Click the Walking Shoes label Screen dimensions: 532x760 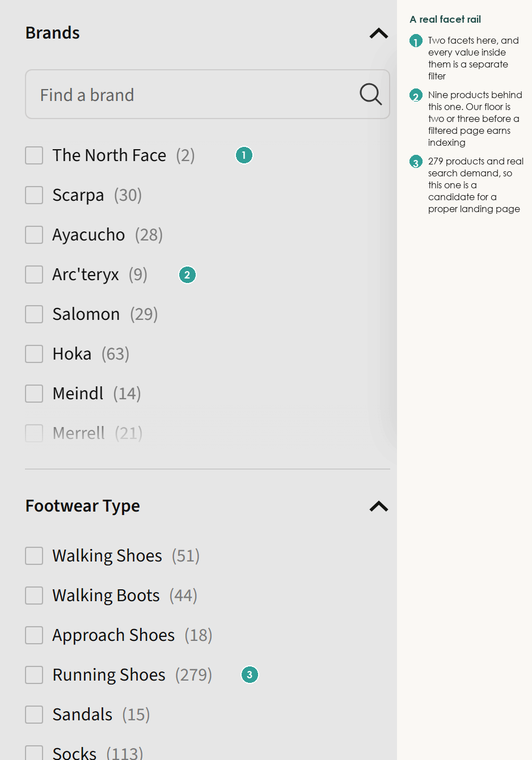pyautogui.click(x=107, y=556)
